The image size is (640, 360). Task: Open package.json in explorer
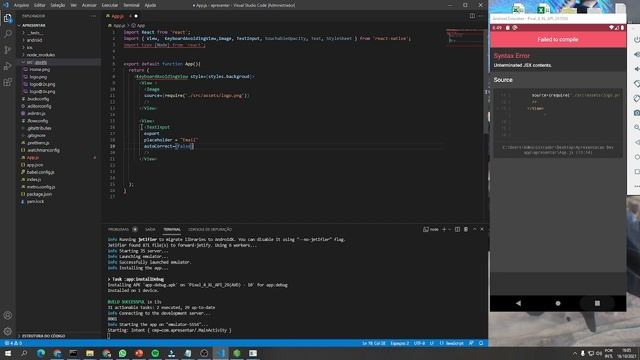point(39,194)
